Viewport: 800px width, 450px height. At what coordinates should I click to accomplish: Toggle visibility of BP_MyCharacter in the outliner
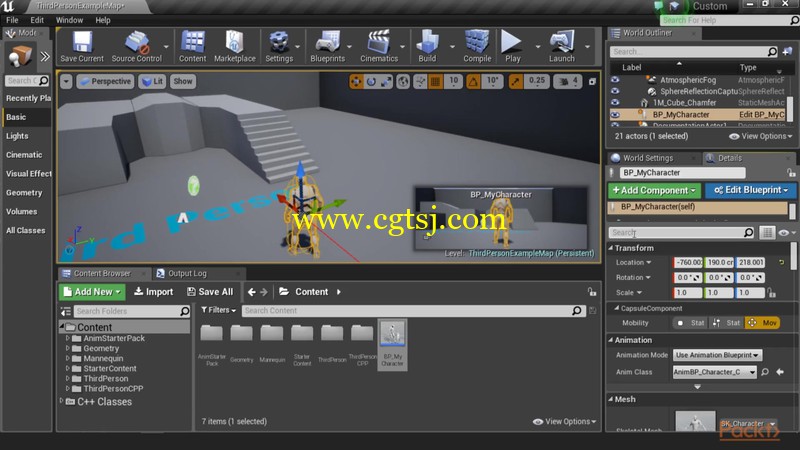(615, 115)
